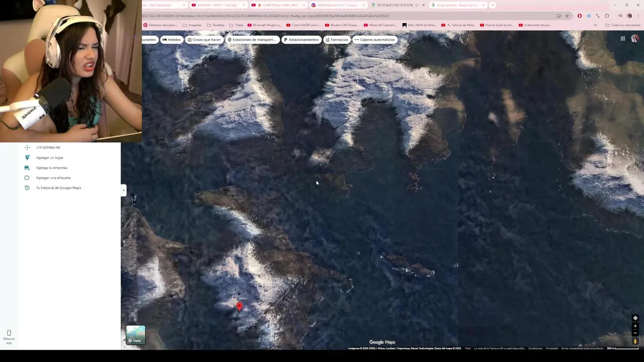
Task: Click the 500 m scale bar
Action: click(x=622, y=348)
